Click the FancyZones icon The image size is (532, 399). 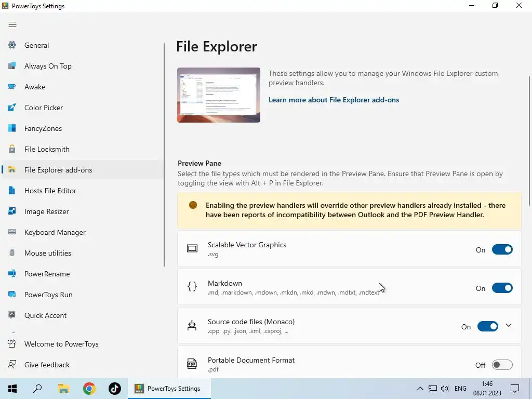(12, 128)
